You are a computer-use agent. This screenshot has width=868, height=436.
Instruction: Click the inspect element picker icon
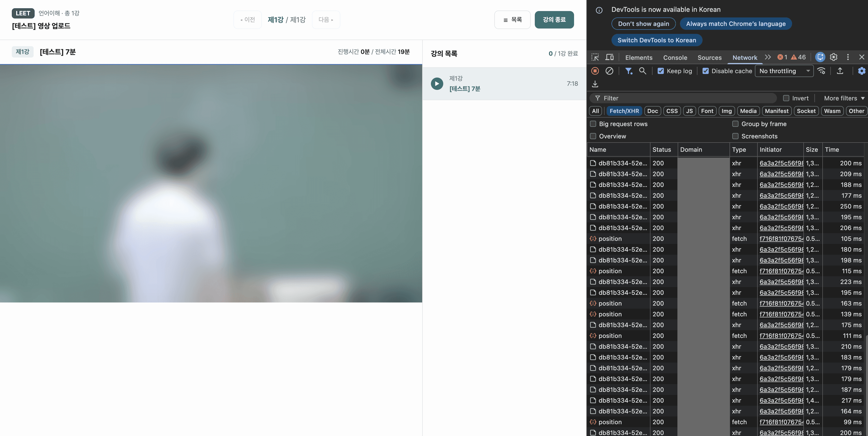point(595,57)
